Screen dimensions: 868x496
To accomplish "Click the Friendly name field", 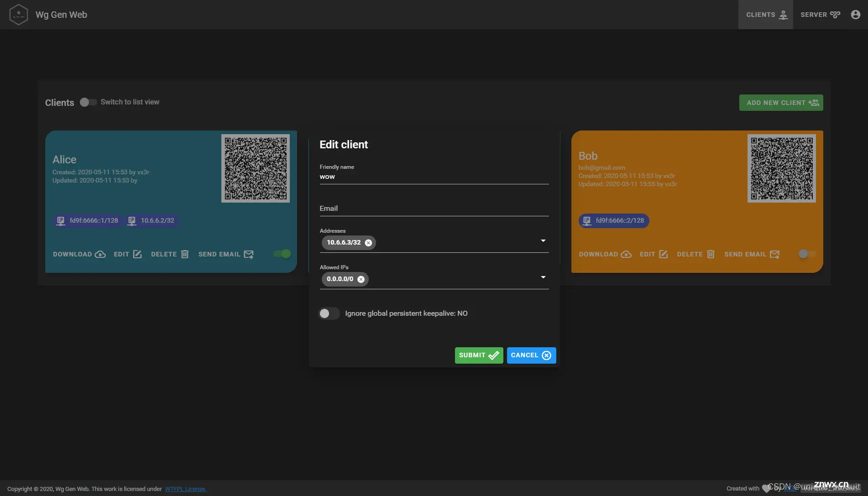I will coord(434,177).
